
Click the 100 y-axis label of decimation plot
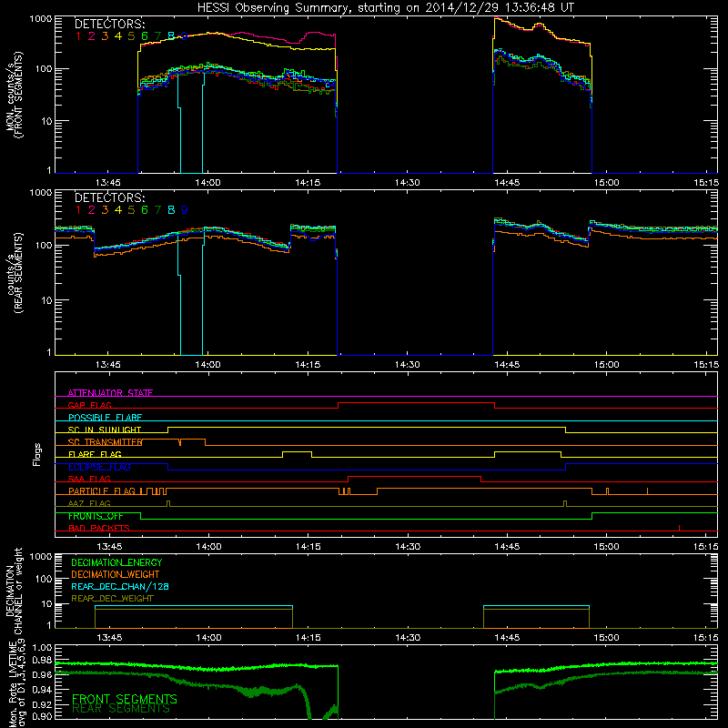point(44,579)
